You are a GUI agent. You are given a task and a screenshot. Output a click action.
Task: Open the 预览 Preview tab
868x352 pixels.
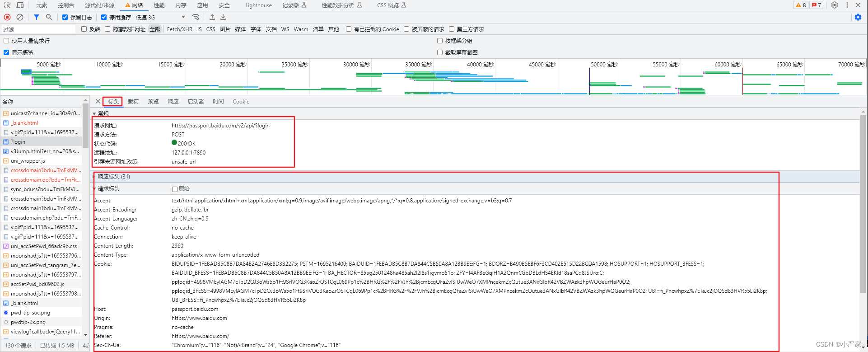(x=153, y=101)
